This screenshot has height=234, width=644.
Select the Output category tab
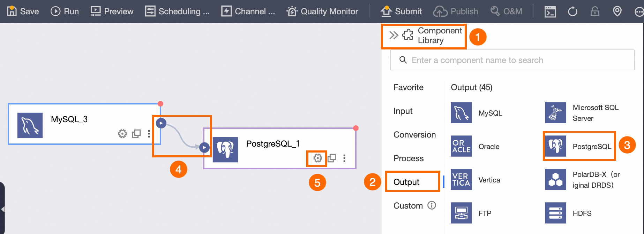pyautogui.click(x=406, y=182)
